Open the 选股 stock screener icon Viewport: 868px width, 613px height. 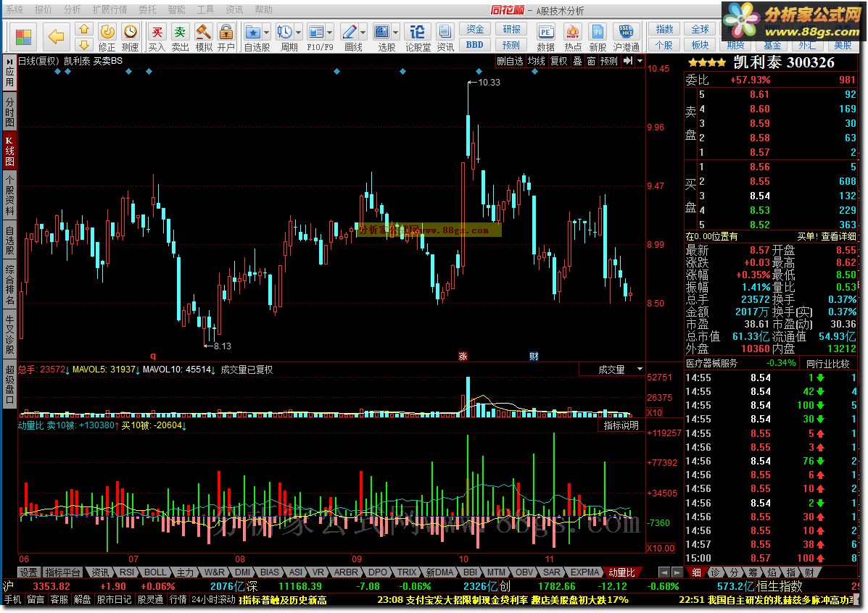pyautogui.click(x=382, y=32)
